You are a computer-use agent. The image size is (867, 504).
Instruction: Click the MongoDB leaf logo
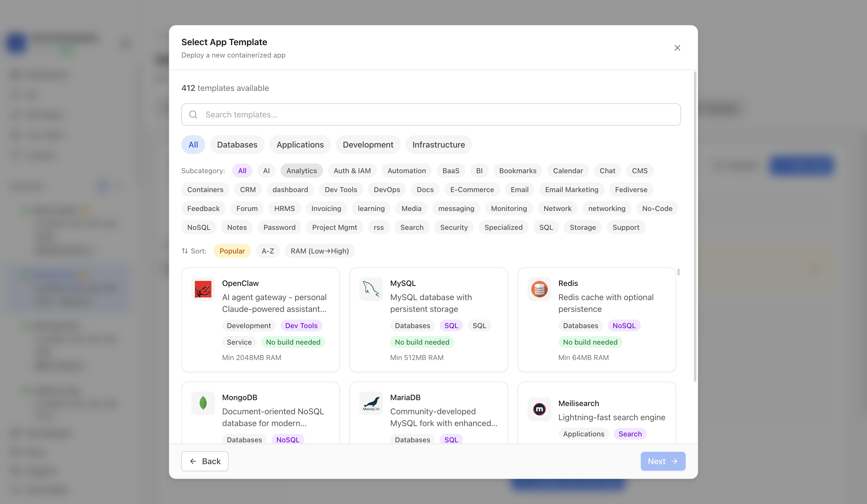(x=203, y=403)
